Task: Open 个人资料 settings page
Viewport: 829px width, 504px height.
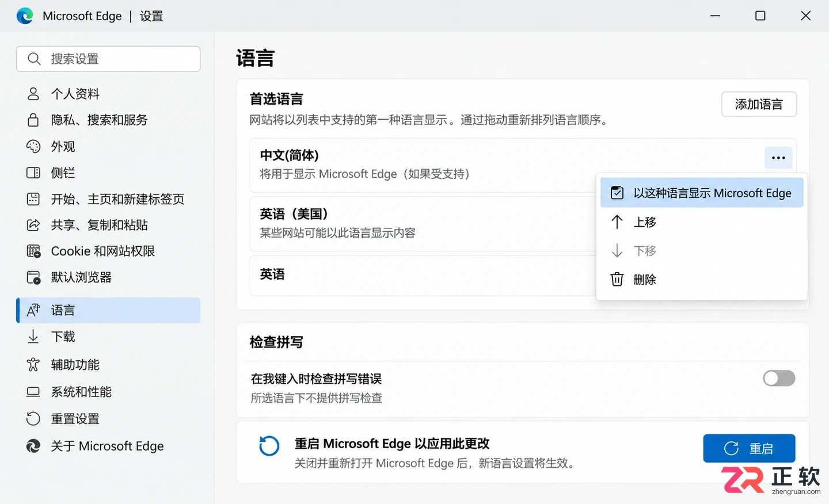Action: pos(108,94)
